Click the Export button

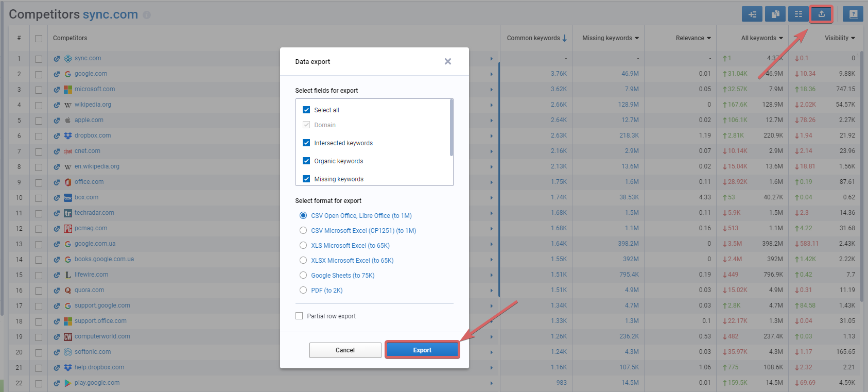(x=422, y=350)
